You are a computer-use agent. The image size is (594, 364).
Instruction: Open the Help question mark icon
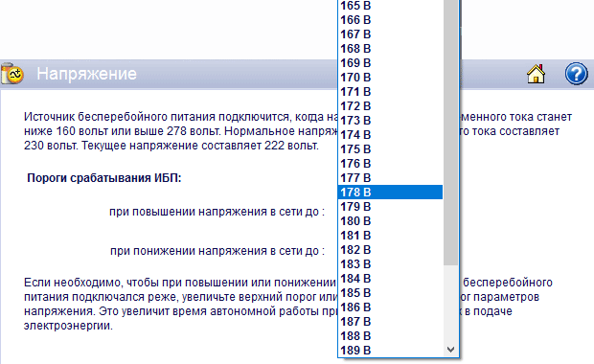pos(576,74)
